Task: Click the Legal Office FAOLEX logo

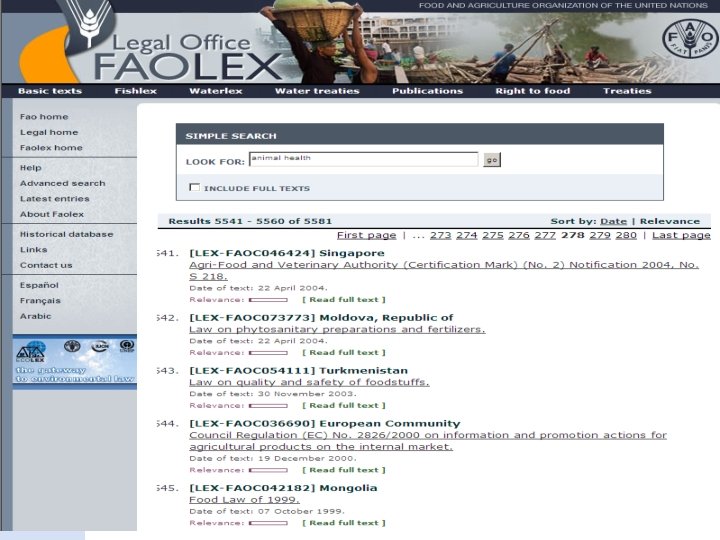Action: [x=187, y=57]
